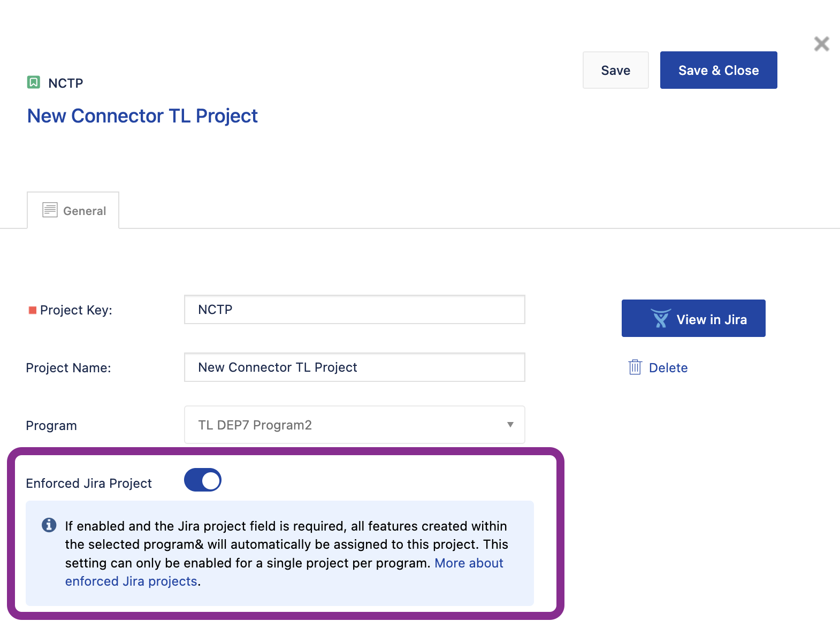This screenshot has width=840, height=629.
Task: Click the General tab document icon
Action: click(x=50, y=210)
